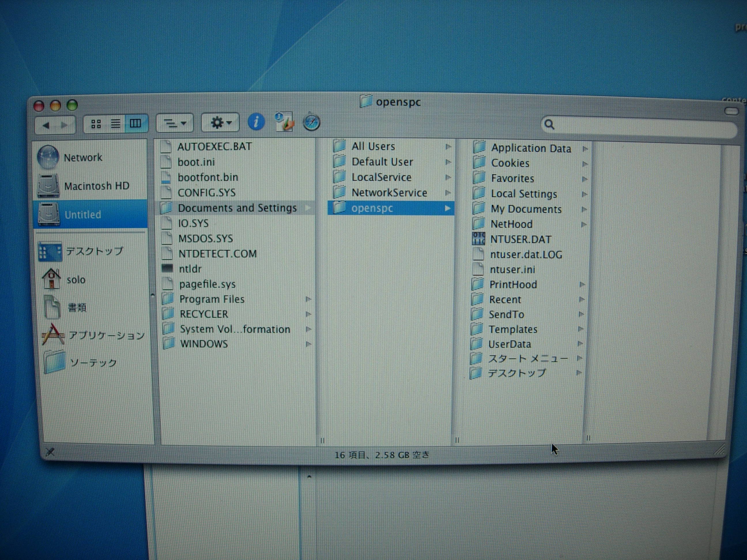Select the Untitled volume in sidebar
This screenshot has width=747, height=560.
coord(90,214)
